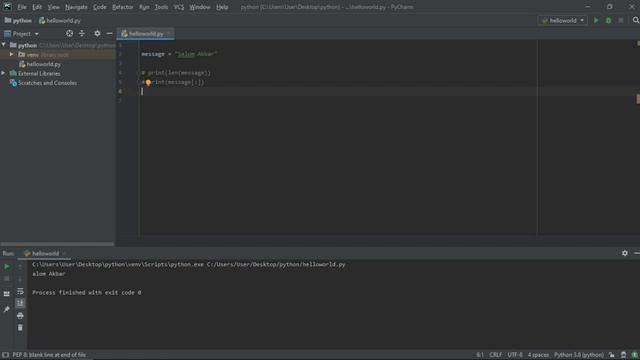Screen dimensions: 640x360
Task: Click the Project panel horizontal scrollbar
Action: [57, 244]
